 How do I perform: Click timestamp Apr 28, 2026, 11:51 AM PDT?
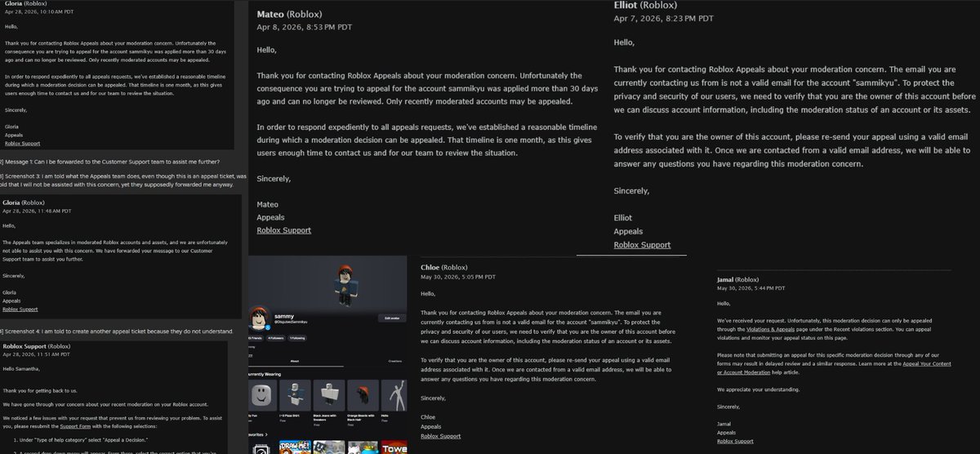tap(38, 355)
